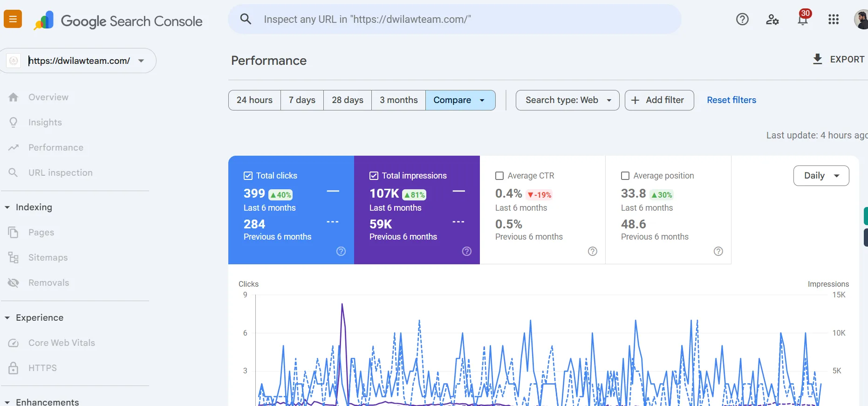Enable the Average position checkbox
The width and height of the screenshot is (868, 406).
pos(625,176)
